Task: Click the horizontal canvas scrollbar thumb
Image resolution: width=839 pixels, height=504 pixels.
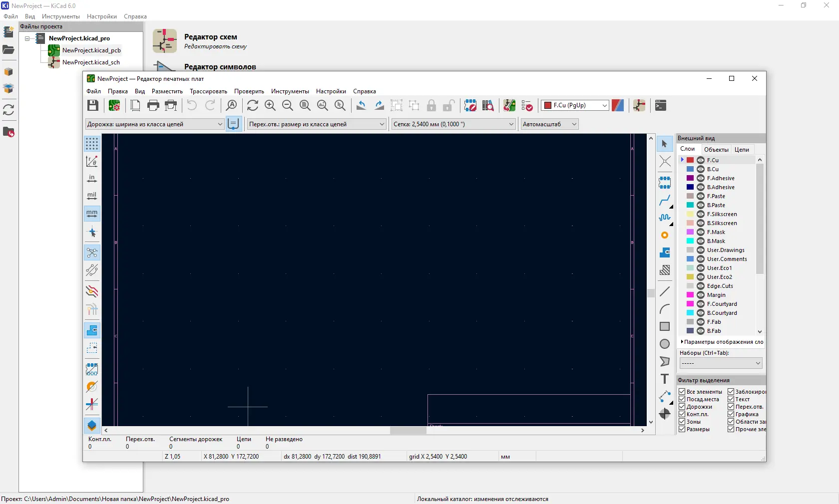Action: tap(408, 430)
